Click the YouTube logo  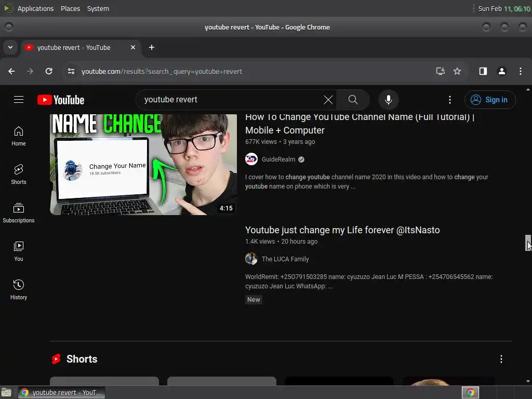(61, 100)
